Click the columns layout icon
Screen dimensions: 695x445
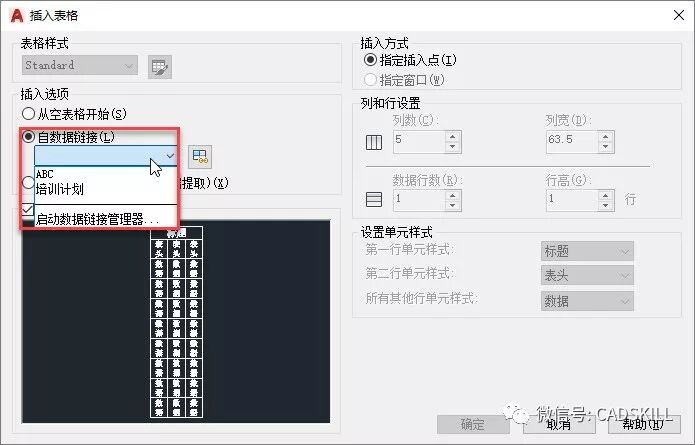click(x=374, y=142)
